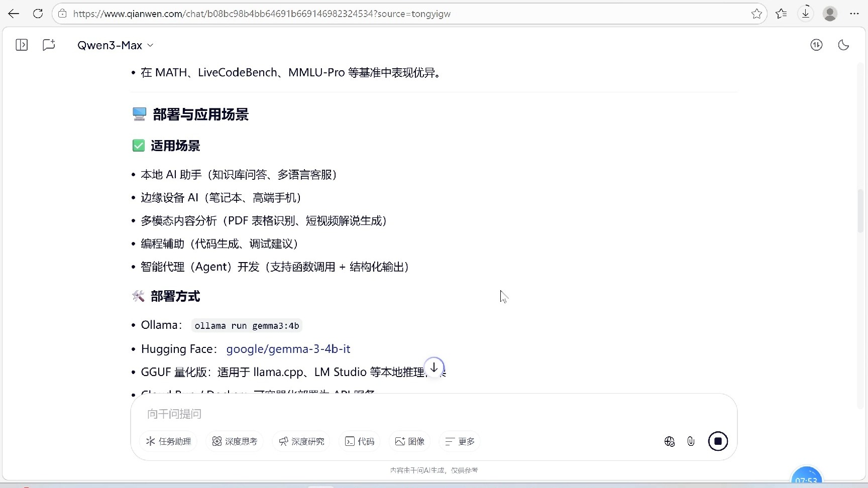Toggle the chat sidebar panel
This screenshot has width=868, height=488.
22,45
